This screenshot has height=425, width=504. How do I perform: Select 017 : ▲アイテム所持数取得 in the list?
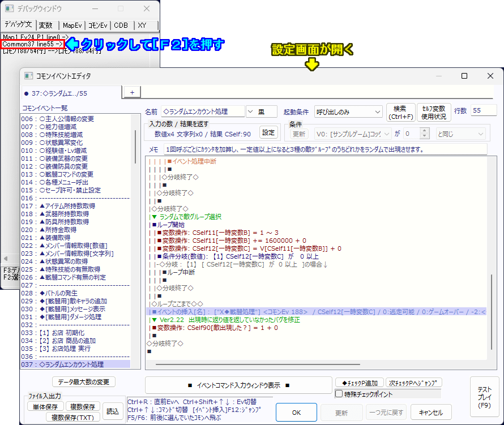[76, 206]
